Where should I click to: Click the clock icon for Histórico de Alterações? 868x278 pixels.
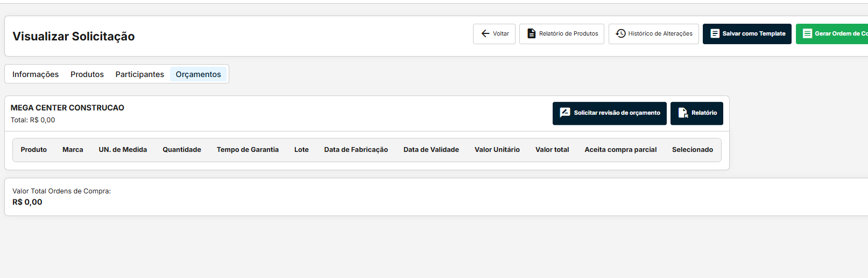click(x=620, y=33)
